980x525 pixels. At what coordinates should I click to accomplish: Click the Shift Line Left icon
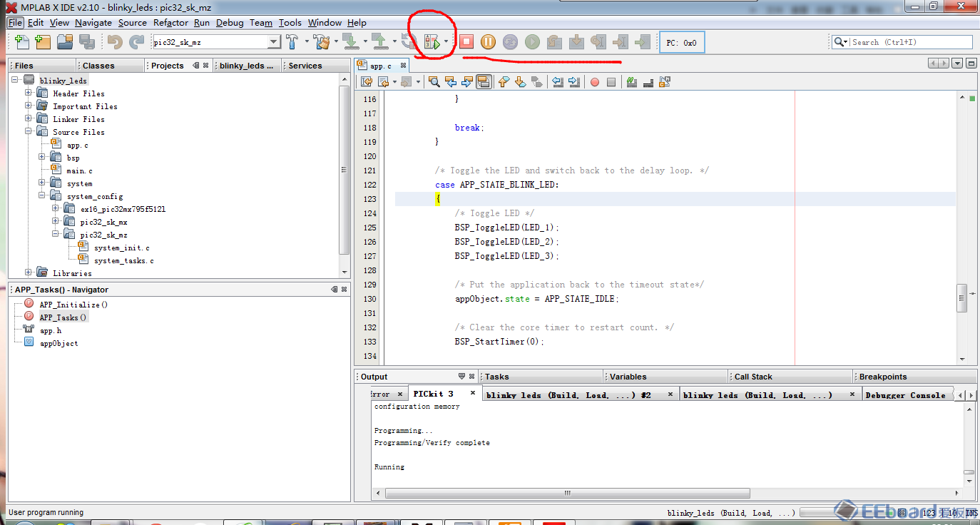click(x=558, y=82)
